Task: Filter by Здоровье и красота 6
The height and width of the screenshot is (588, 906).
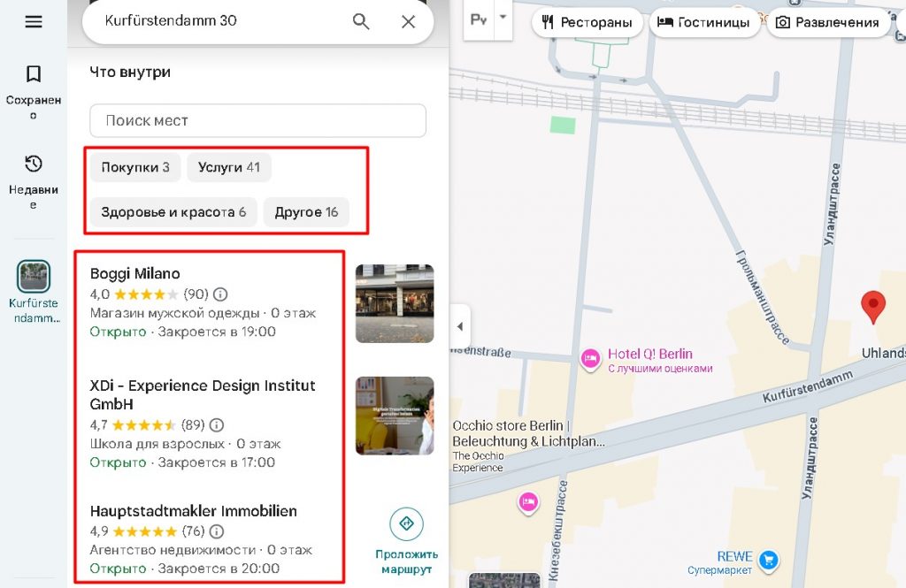Action: (x=173, y=212)
